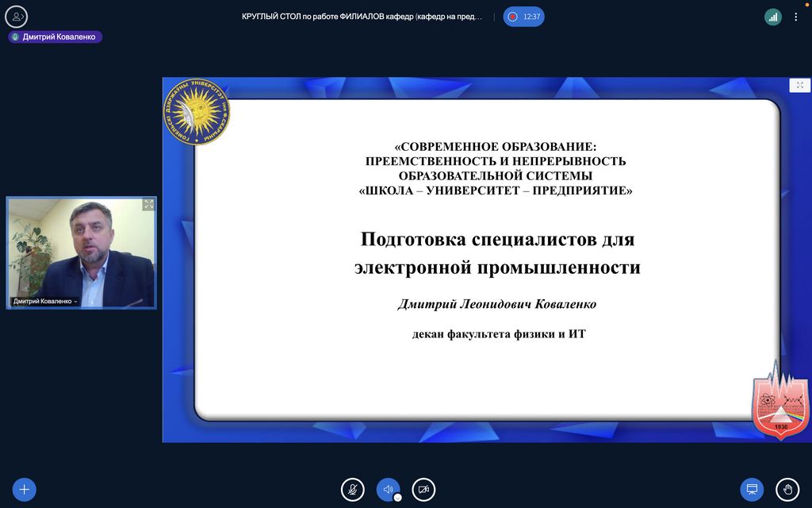The height and width of the screenshot is (508, 812).
Task: Expand webcam video to fullscreen
Action: (148, 205)
